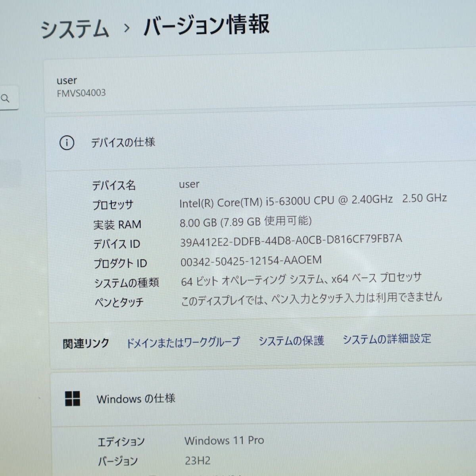Click the Windows logo icon beside Windows の仕様

[x=73, y=399]
